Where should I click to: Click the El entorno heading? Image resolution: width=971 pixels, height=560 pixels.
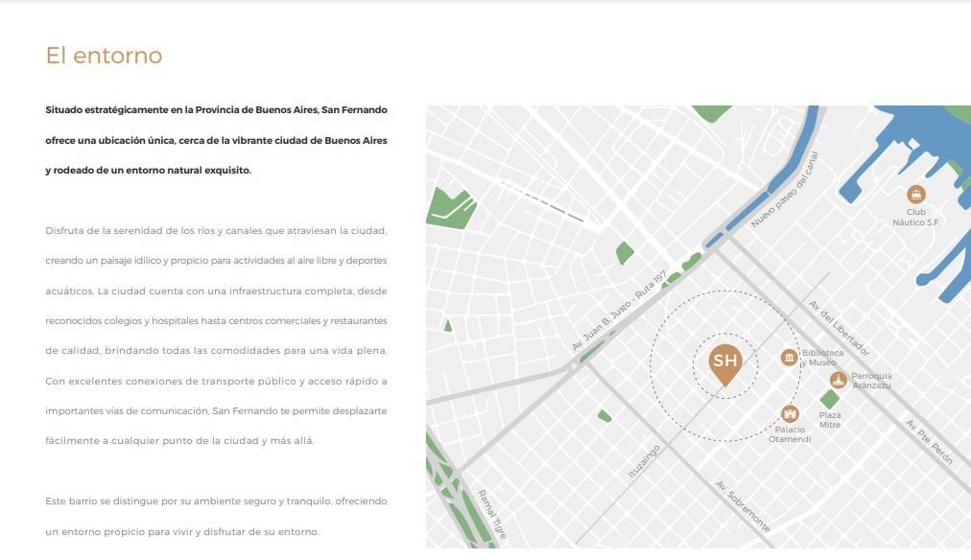coord(104,56)
